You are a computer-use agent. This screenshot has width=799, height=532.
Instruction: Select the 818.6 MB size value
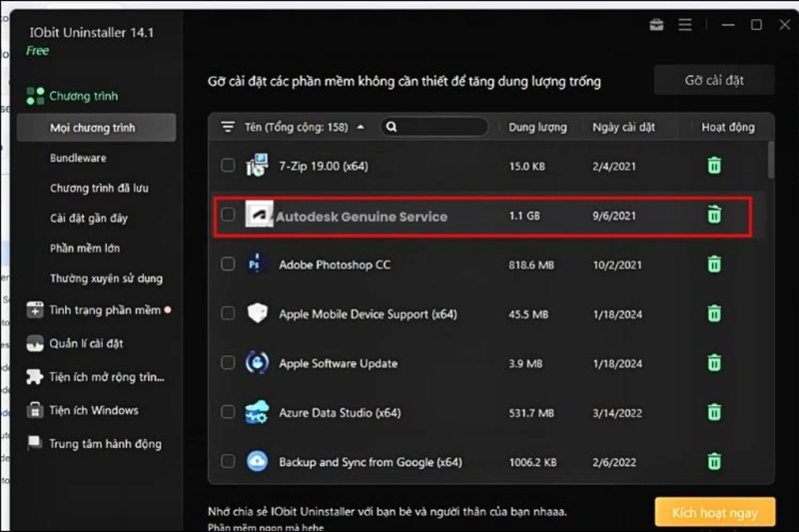point(531,265)
